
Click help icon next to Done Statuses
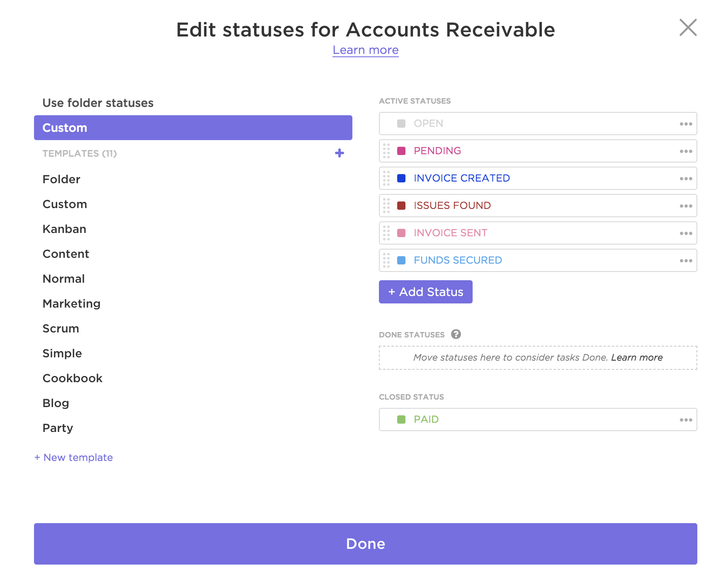click(x=456, y=334)
